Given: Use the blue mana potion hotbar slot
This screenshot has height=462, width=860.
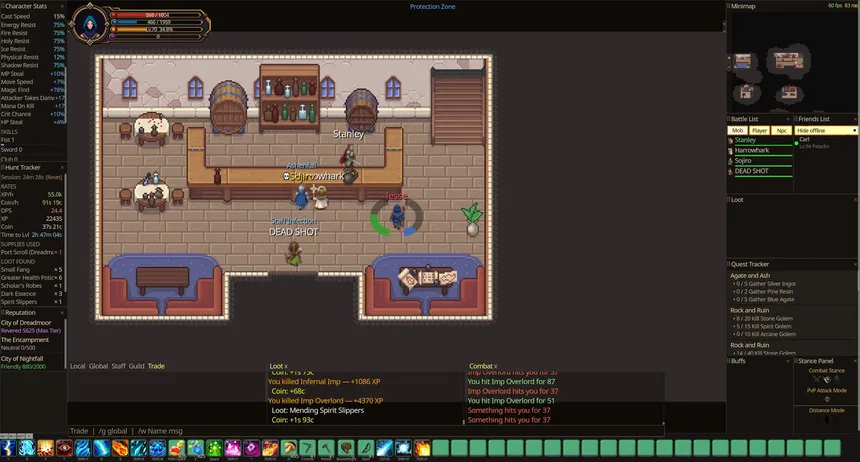Looking at the screenshot, I should click(x=195, y=448).
